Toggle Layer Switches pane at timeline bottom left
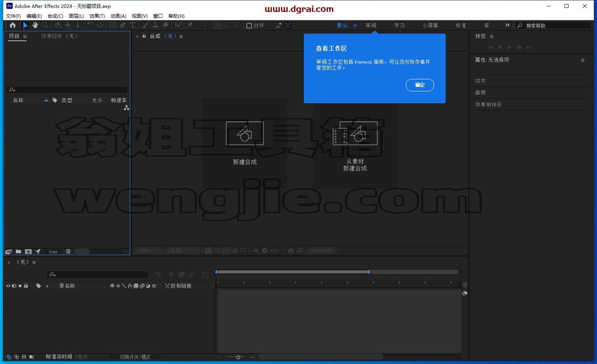The height and width of the screenshot is (364, 597). (9, 357)
